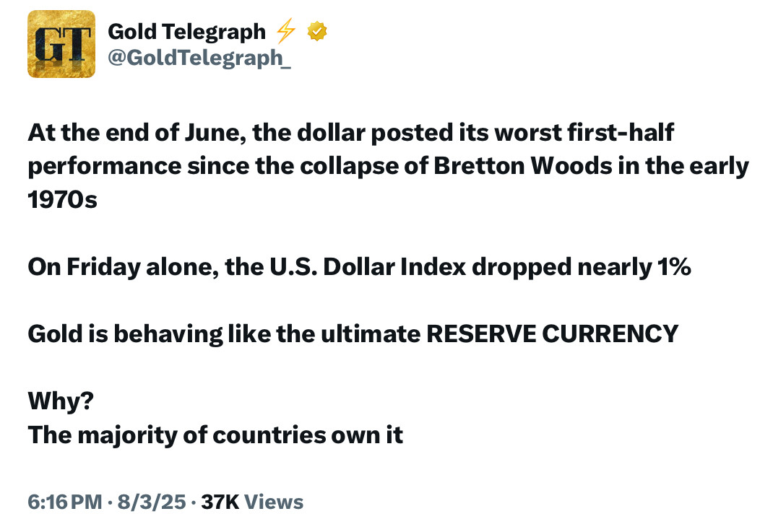Open the 37K view count

220,502
